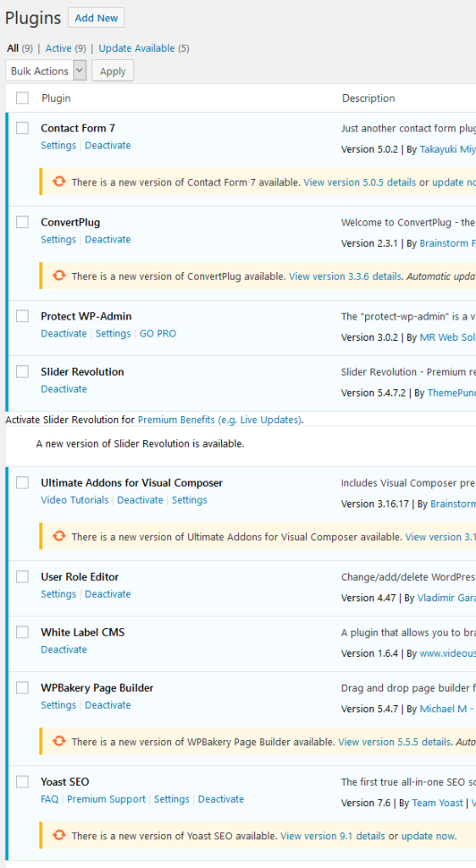
Task: Deactivate User Role Editor
Action: (x=108, y=594)
